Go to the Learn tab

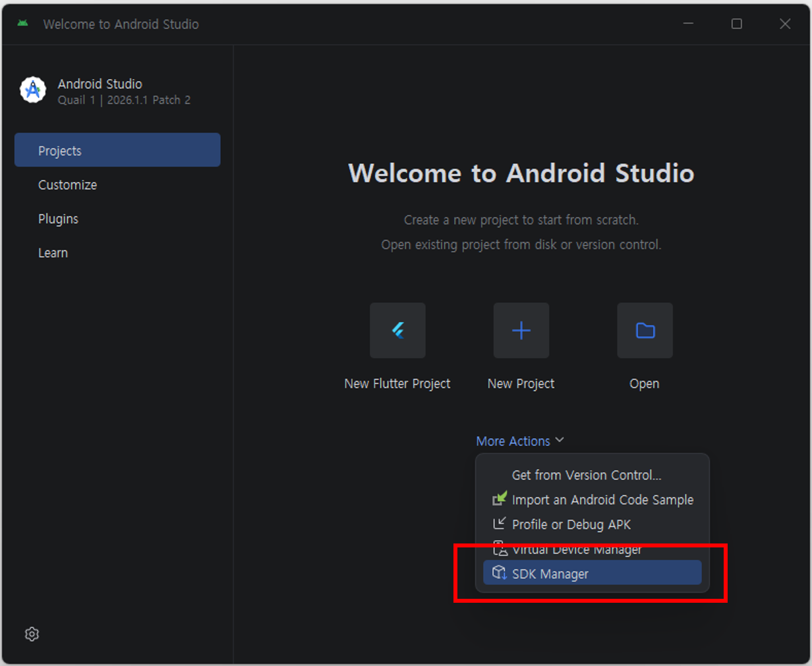117,253
